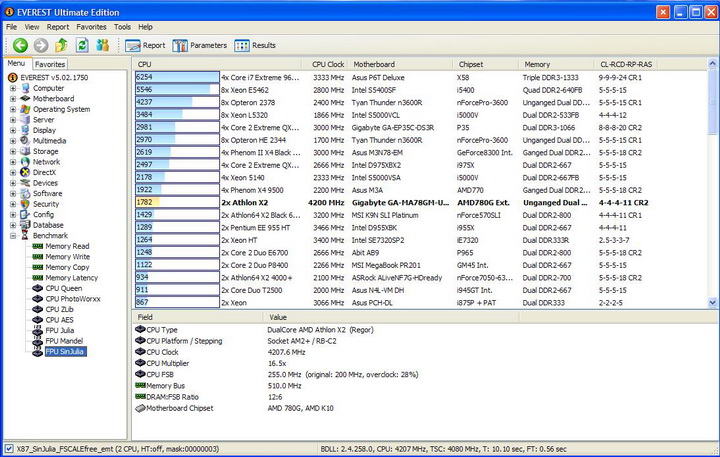Open the FPU Mandel benchmark

pos(64,341)
